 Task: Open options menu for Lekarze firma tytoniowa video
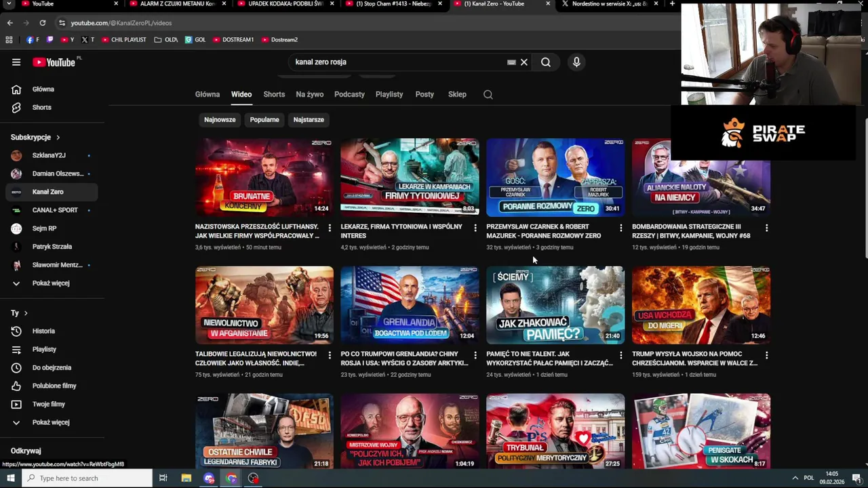[475, 228]
